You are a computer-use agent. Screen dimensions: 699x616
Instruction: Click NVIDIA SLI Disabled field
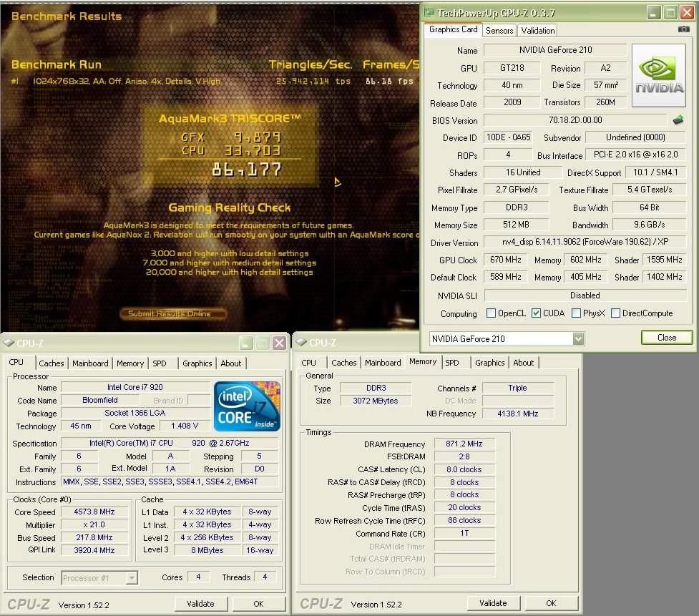coord(585,295)
